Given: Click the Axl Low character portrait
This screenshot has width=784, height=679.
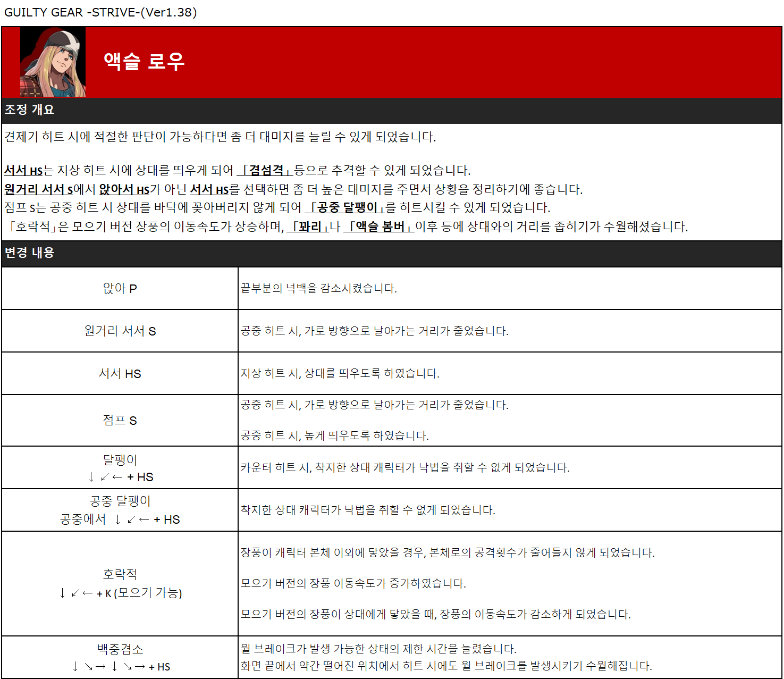Looking at the screenshot, I should click(53, 62).
